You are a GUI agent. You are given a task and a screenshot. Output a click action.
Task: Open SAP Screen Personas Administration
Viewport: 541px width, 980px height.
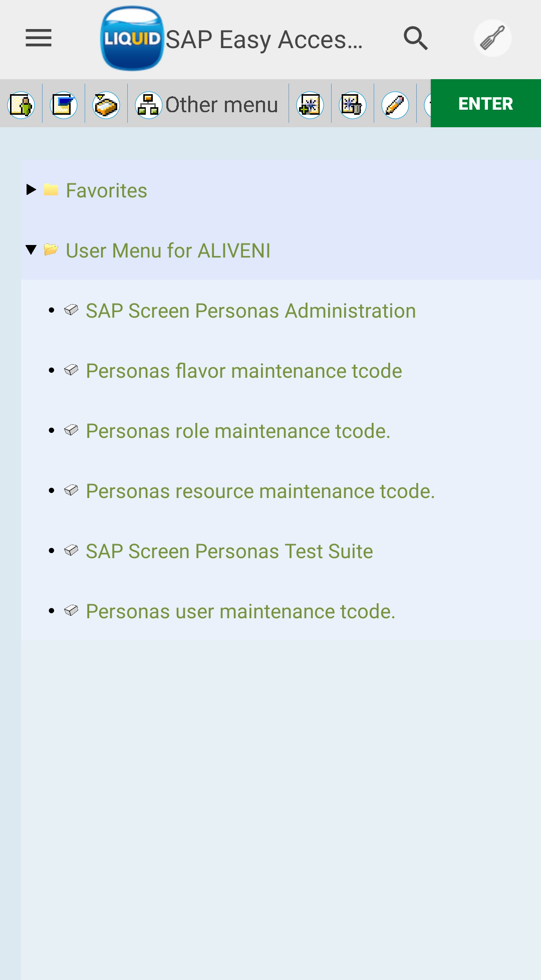click(x=250, y=311)
